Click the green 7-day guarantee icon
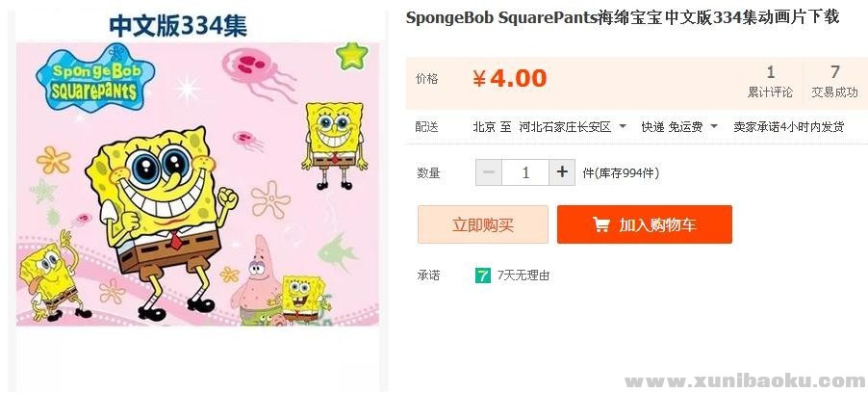 coord(483,275)
